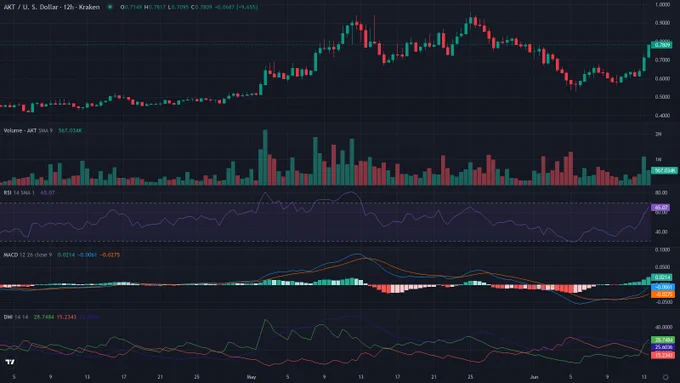Screen dimensions: 680x383
Task: Click the green 28.7484 DMI scale label
Action: pos(663,340)
